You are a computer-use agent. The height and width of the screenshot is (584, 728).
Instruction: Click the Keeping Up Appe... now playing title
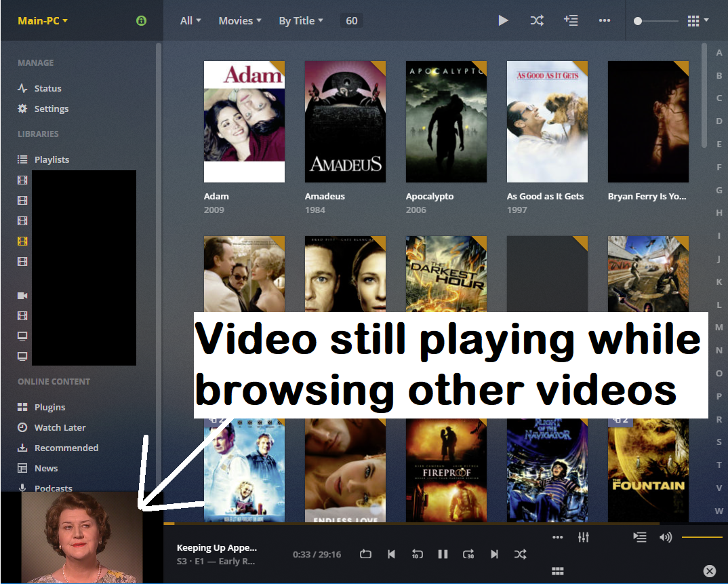(216, 548)
